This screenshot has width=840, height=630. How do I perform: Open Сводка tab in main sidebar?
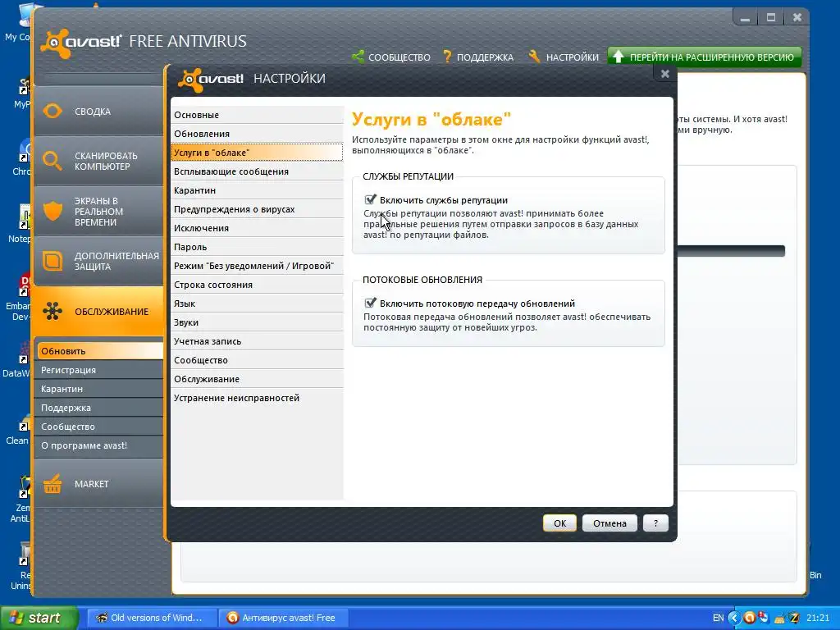[98, 111]
